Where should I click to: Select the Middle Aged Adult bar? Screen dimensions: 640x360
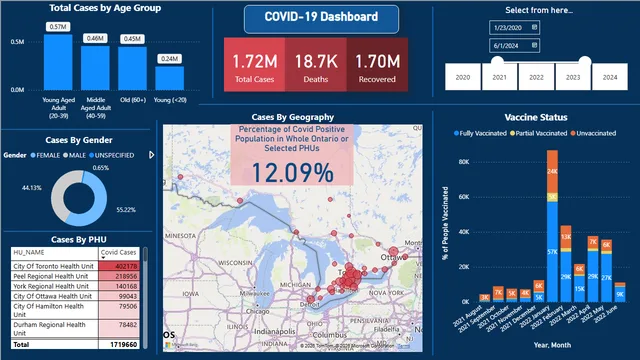tap(95, 68)
